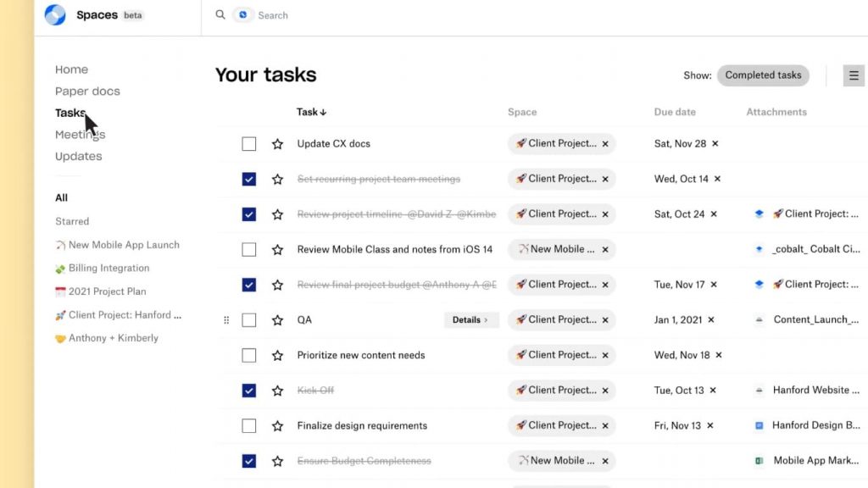Click the Dropbox Spaces logo icon

[x=55, y=15]
